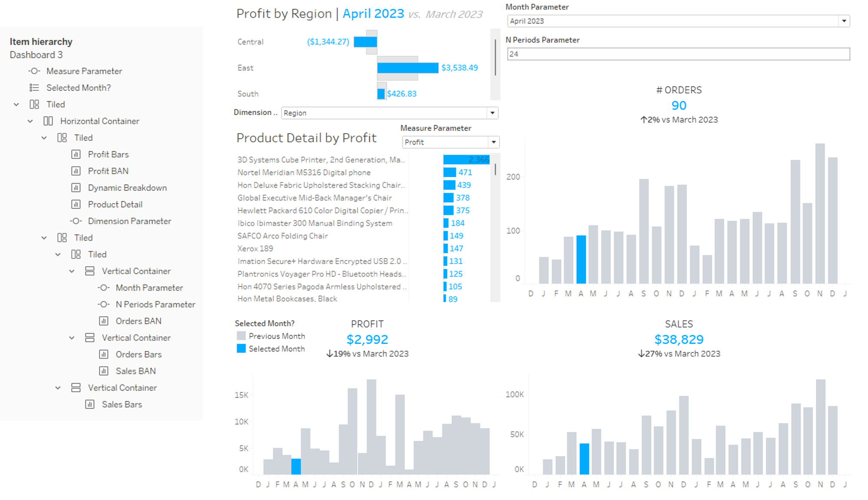Click the East region profit bar
The height and width of the screenshot is (500, 868).
pos(407,68)
